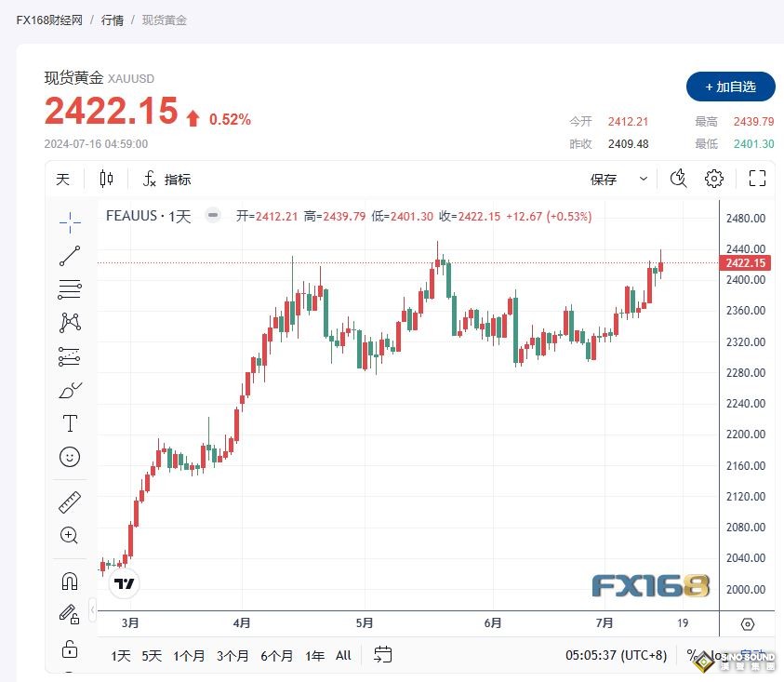
Task: Click the 加自选 add to watchlist button
Action: coord(730,87)
